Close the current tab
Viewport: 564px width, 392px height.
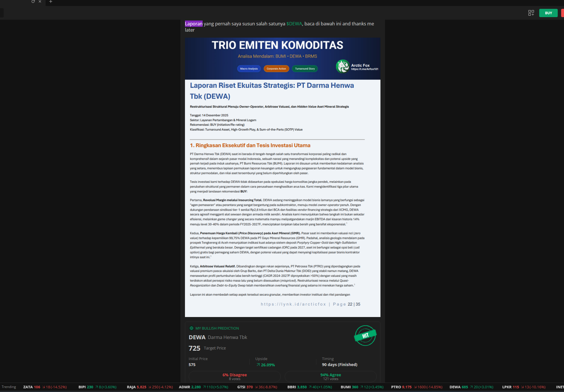pyautogui.click(x=40, y=2)
